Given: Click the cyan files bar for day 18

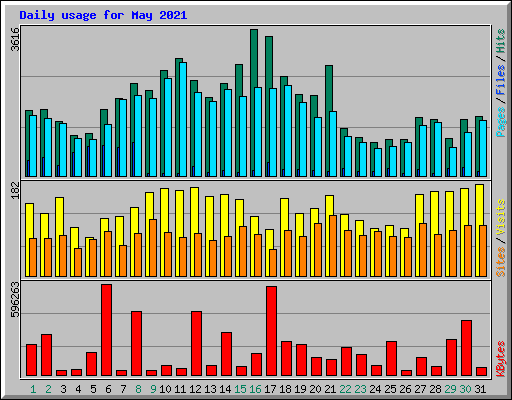Looking at the screenshot, I should coord(288,131).
